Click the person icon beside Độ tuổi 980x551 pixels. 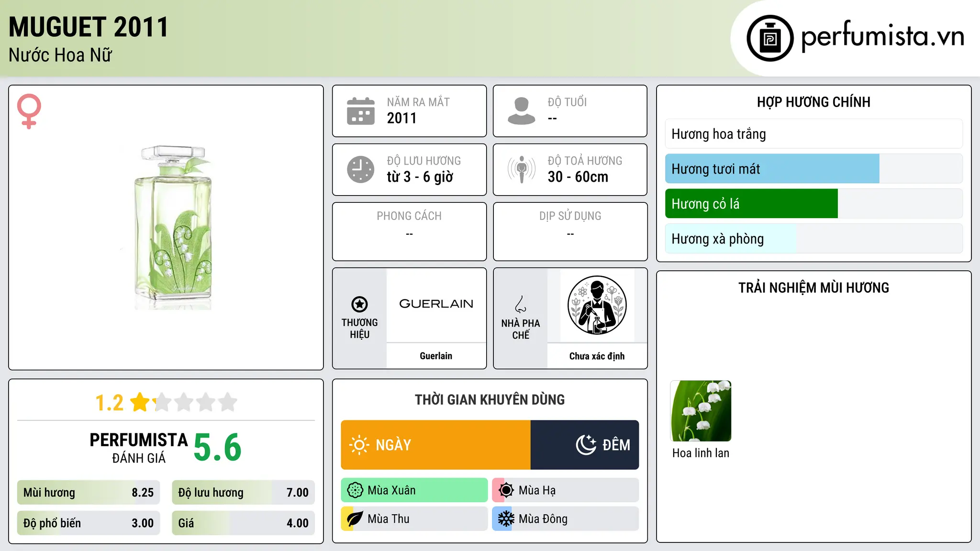522,111
